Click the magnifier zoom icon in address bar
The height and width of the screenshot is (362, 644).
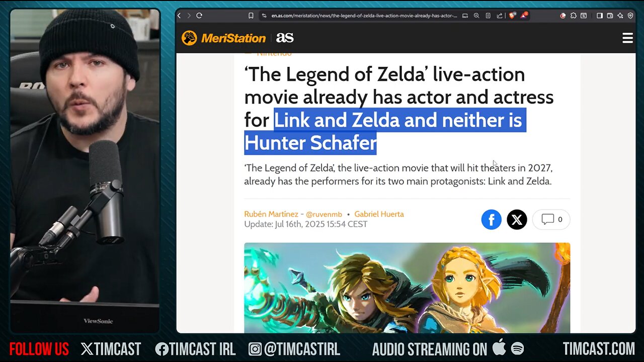click(476, 16)
